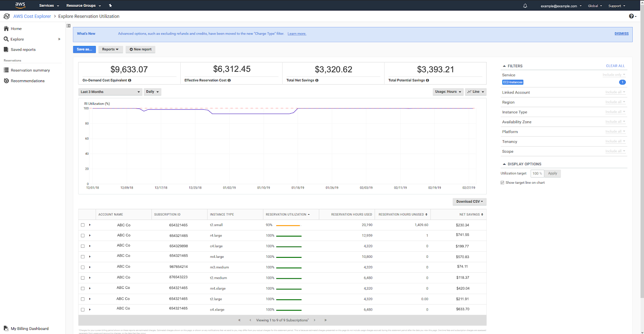Image resolution: width=644 pixels, height=334 pixels.
Task: Click the pin shortcut icon in navbar
Action: [x=110, y=6]
